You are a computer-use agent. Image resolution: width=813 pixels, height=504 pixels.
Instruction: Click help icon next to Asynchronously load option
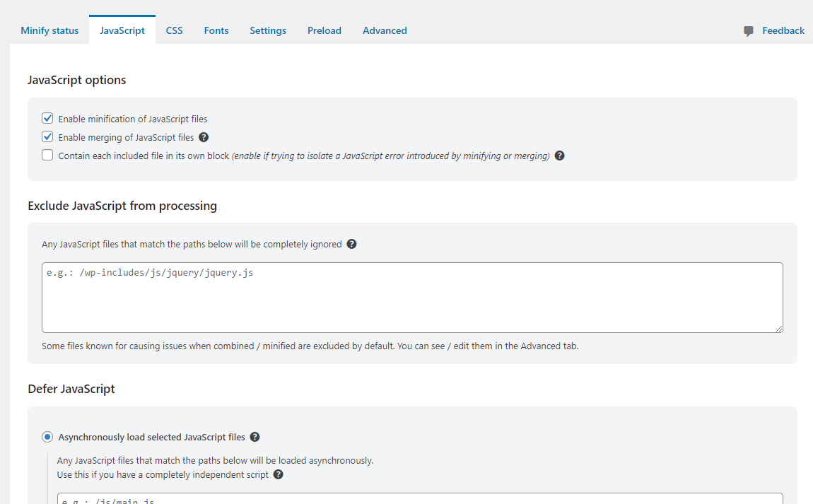tap(255, 437)
